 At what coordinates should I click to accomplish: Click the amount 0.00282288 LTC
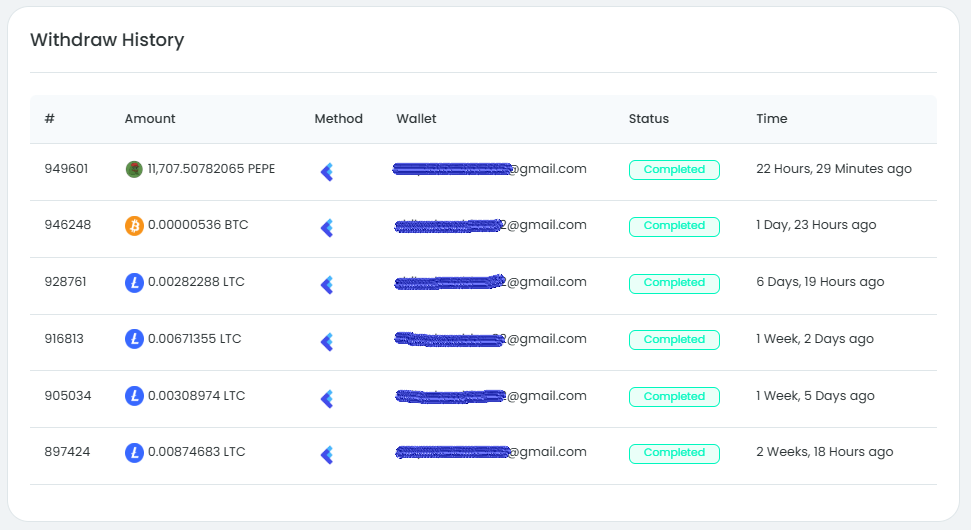point(196,282)
